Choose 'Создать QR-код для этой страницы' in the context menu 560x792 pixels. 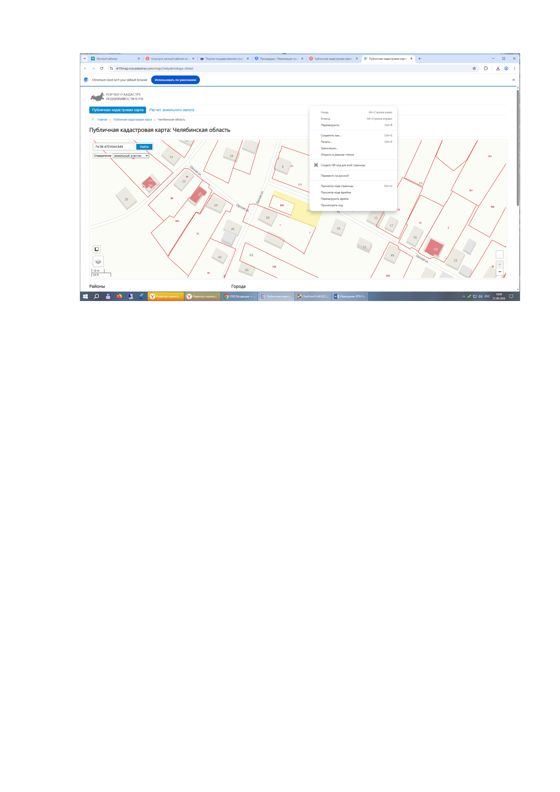(342, 165)
